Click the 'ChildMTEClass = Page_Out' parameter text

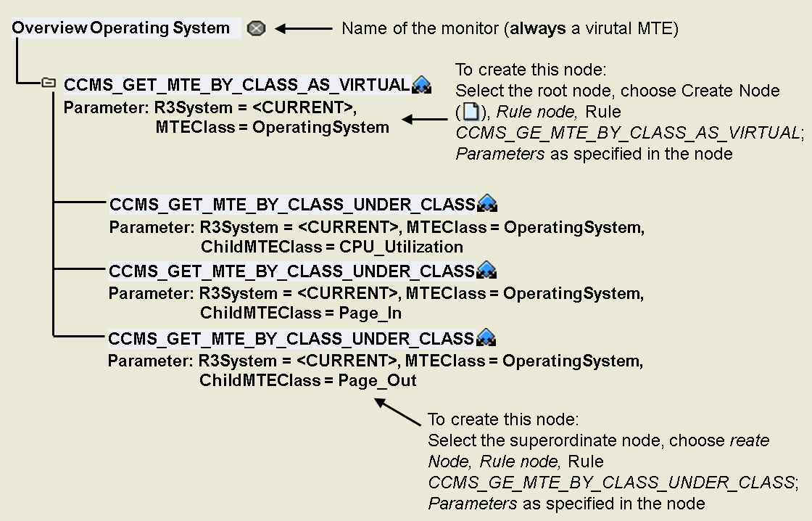point(308,381)
